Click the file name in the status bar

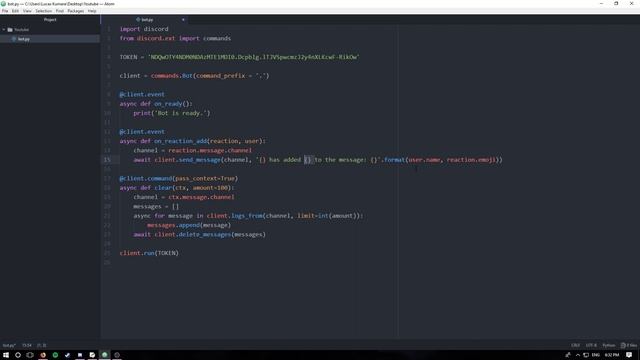pyautogui.click(x=9, y=345)
